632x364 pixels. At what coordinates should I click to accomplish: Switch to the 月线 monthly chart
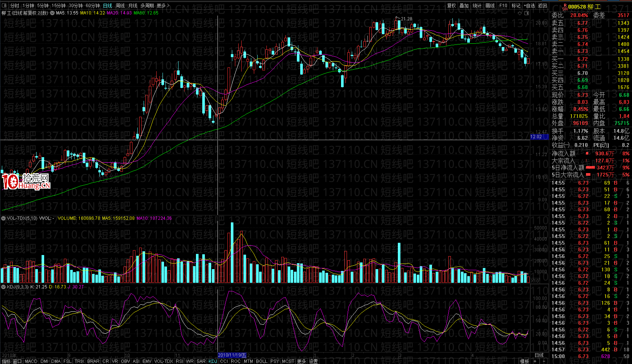click(x=133, y=6)
